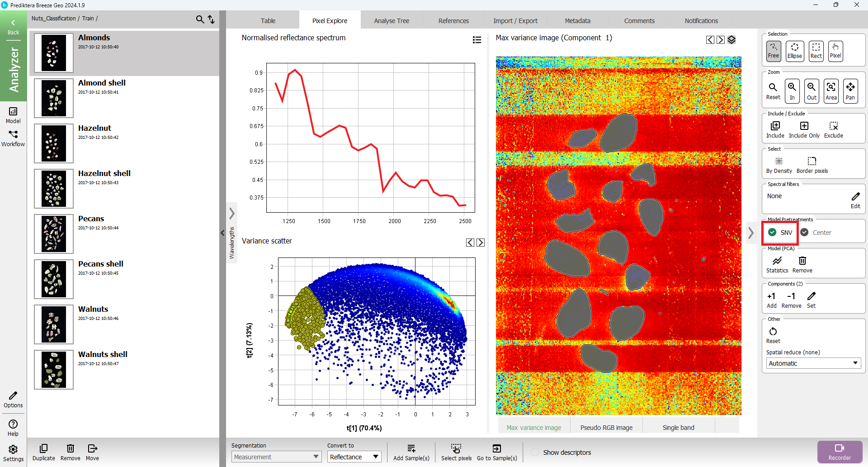Activate the Pan zoom tool
The width and height of the screenshot is (868, 467).
click(850, 91)
